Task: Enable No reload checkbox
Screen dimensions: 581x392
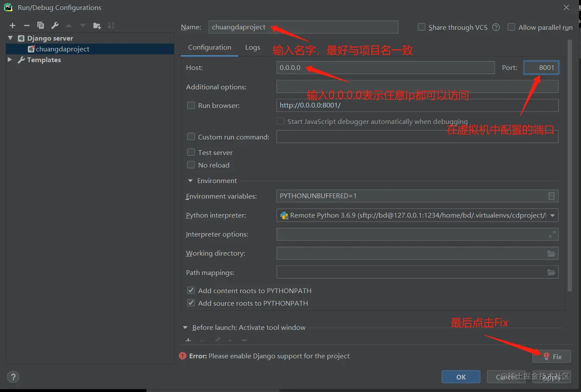Action: pos(191,165)
